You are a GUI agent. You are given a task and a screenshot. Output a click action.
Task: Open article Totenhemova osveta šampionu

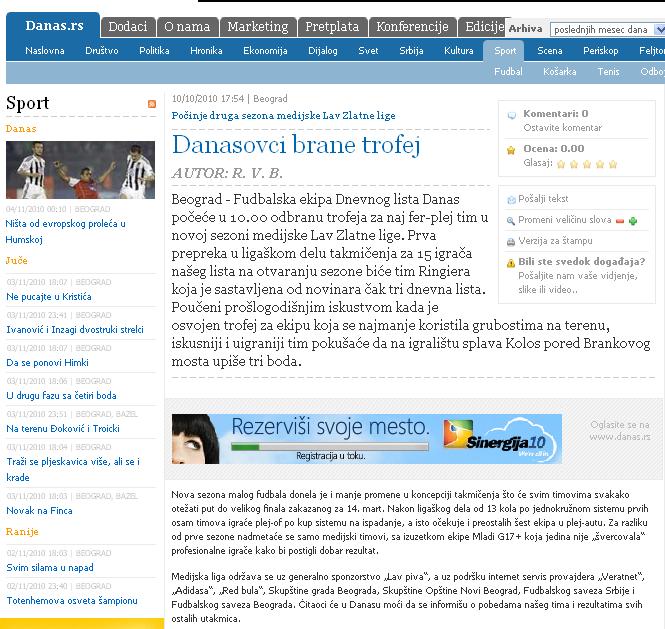point(72,601)
